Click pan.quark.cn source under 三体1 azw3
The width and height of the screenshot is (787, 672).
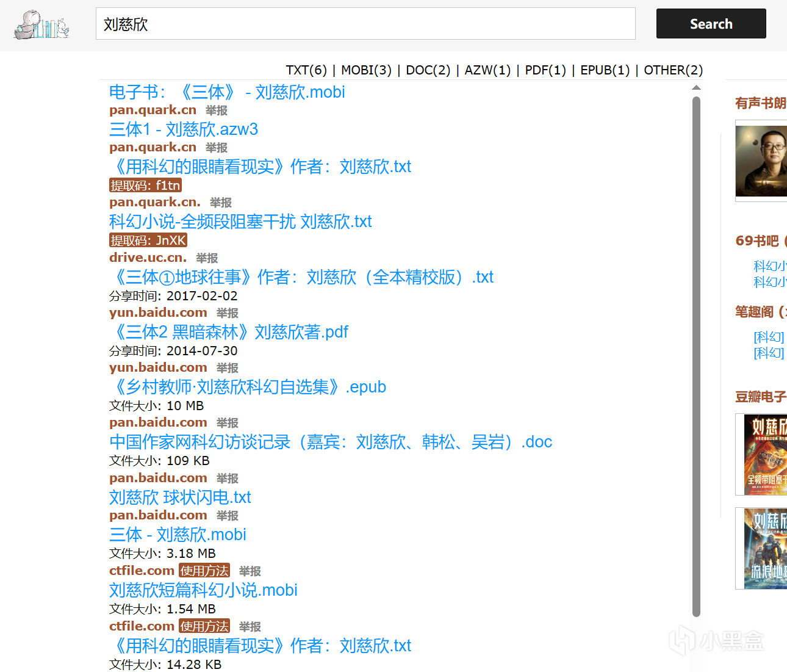(x=153, y=147)
